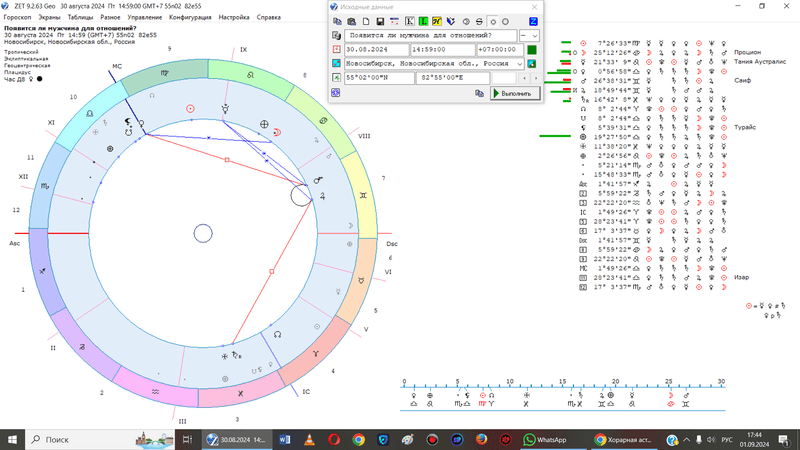Click the yellow H icon in dialog toolbar
800x450 pixels.
[438, 21]
